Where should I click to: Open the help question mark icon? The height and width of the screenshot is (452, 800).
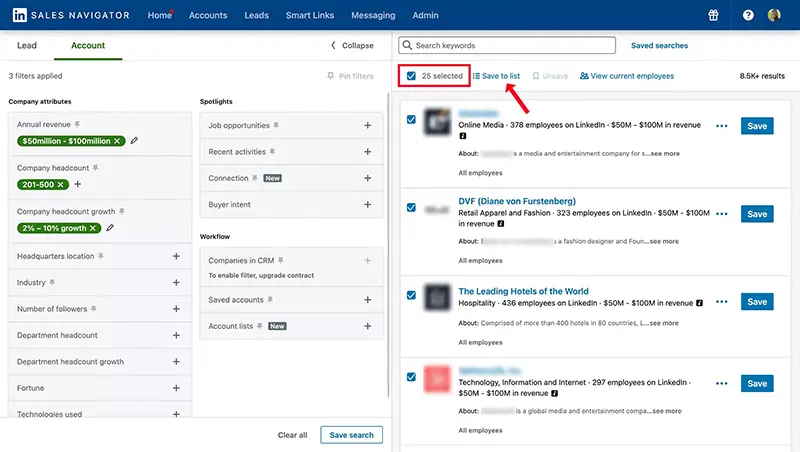pyautogui.click(x=748, y=15)
